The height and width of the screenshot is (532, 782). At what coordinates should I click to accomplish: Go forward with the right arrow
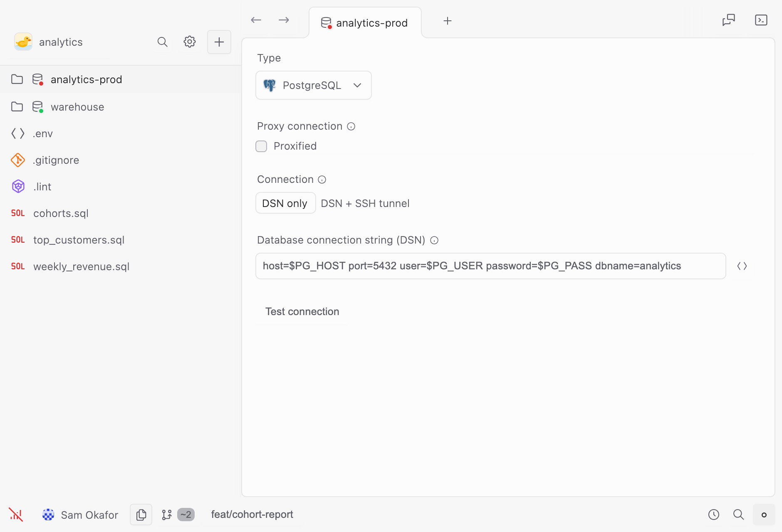pos(284,20)
